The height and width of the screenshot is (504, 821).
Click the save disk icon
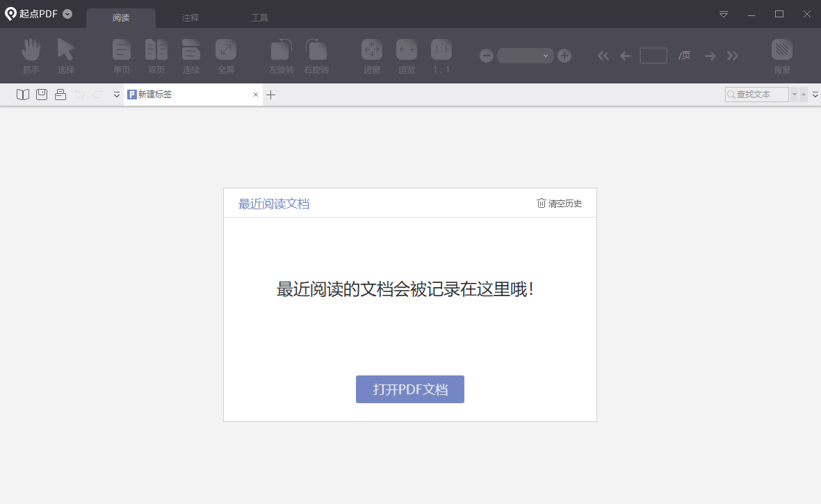[42, 95]
